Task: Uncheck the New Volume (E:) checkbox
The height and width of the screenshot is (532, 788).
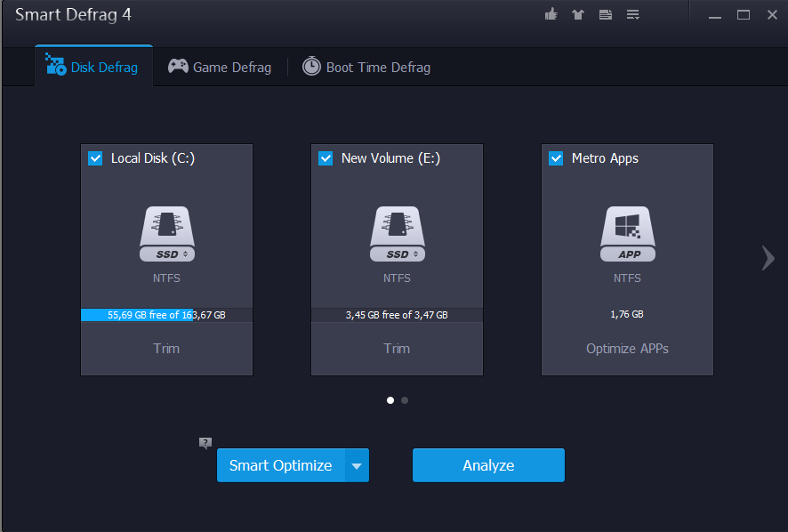Action: click(326, 158)
